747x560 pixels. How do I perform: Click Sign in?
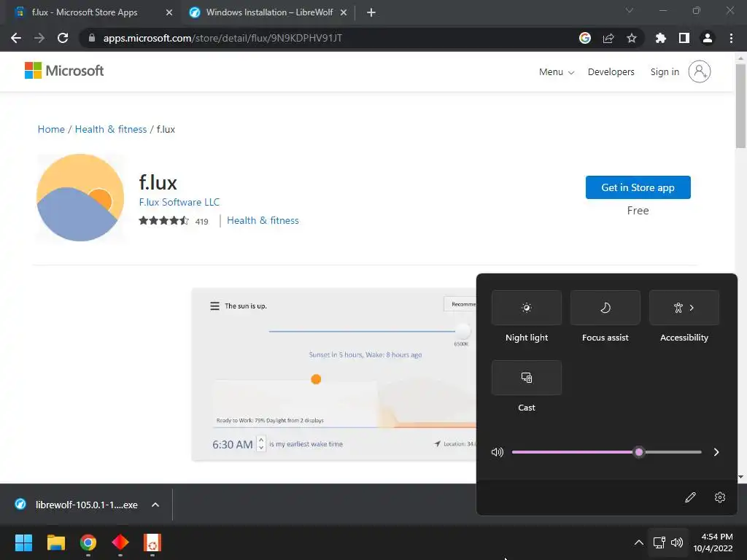[665, 72]
